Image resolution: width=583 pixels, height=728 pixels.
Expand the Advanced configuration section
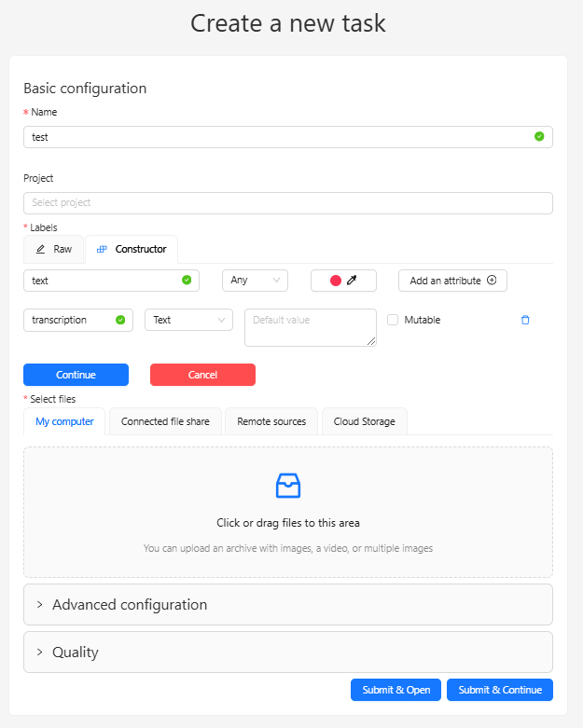coord(288,605)
